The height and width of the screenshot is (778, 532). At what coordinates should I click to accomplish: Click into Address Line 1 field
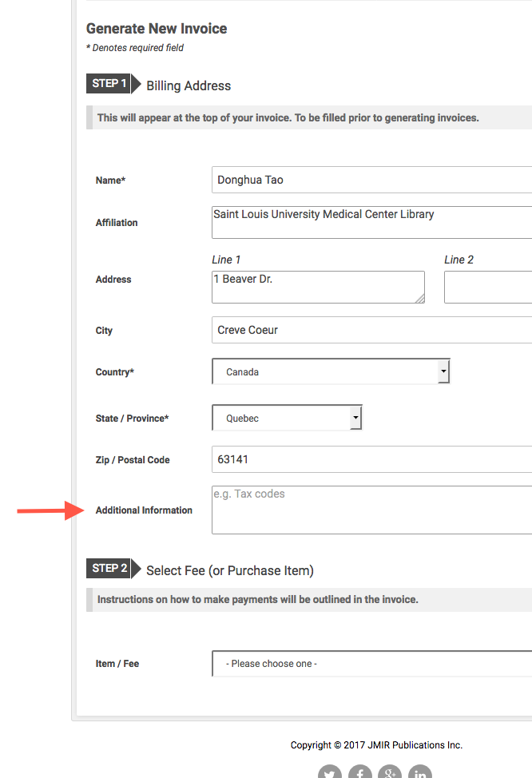point(316,287)
